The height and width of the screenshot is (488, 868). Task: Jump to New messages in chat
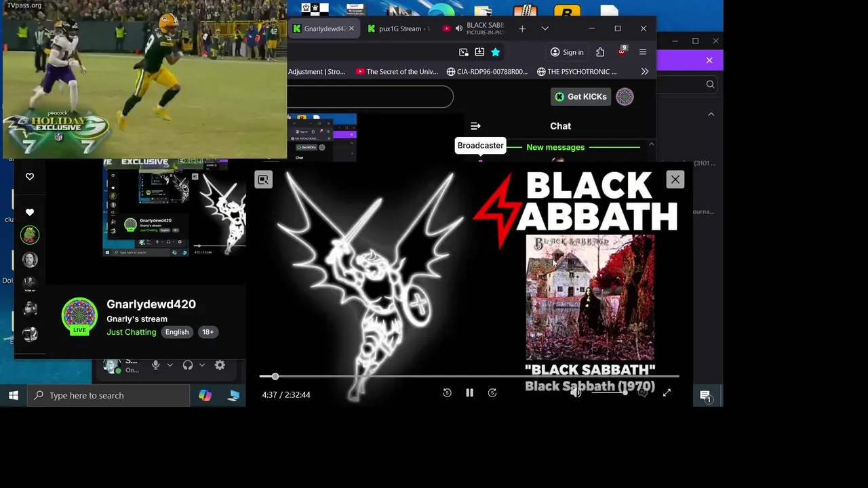coord(555,147)
